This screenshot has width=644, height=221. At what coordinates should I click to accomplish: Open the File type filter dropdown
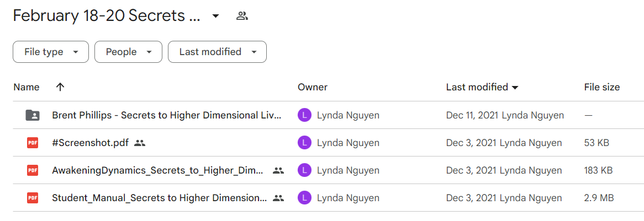tap(51, 52)
